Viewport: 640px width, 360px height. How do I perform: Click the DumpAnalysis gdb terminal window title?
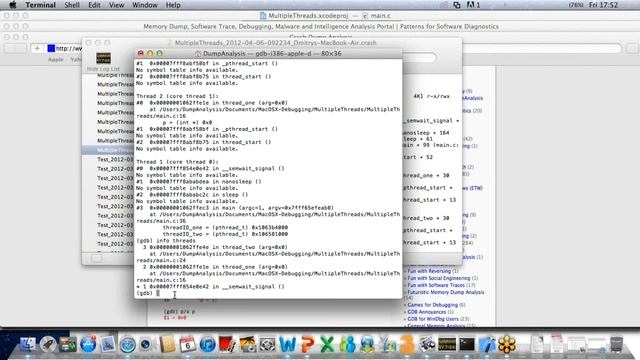(x=268, y=53)
